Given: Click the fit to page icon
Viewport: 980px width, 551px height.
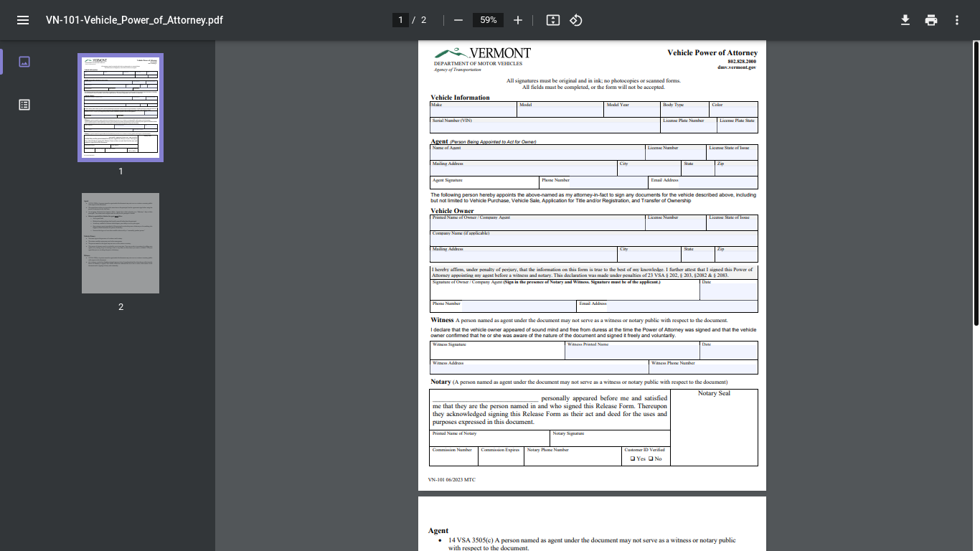Looking at the screenshot, I should (552, 20).
